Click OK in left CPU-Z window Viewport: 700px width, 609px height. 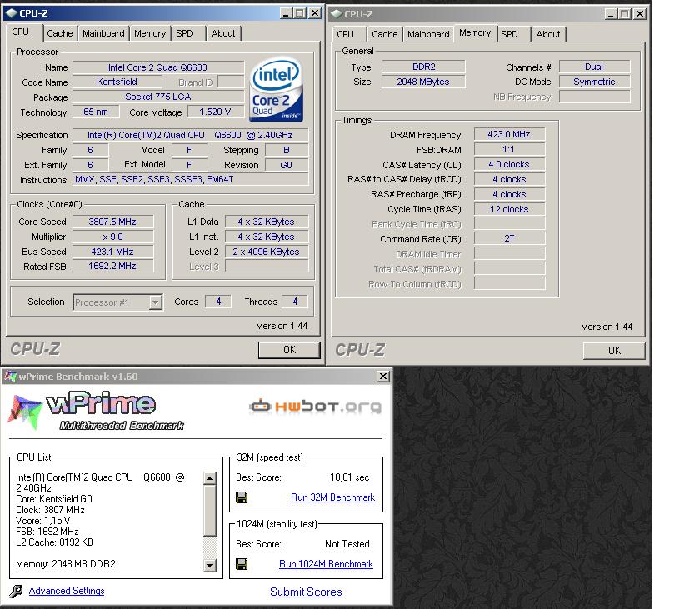point(289,350)
